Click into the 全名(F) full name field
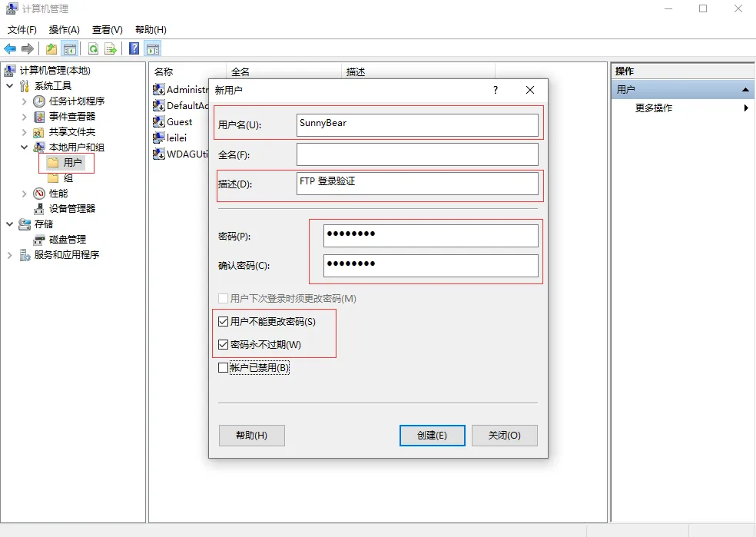Screen dimensions: 756x537 click(417, 154)
